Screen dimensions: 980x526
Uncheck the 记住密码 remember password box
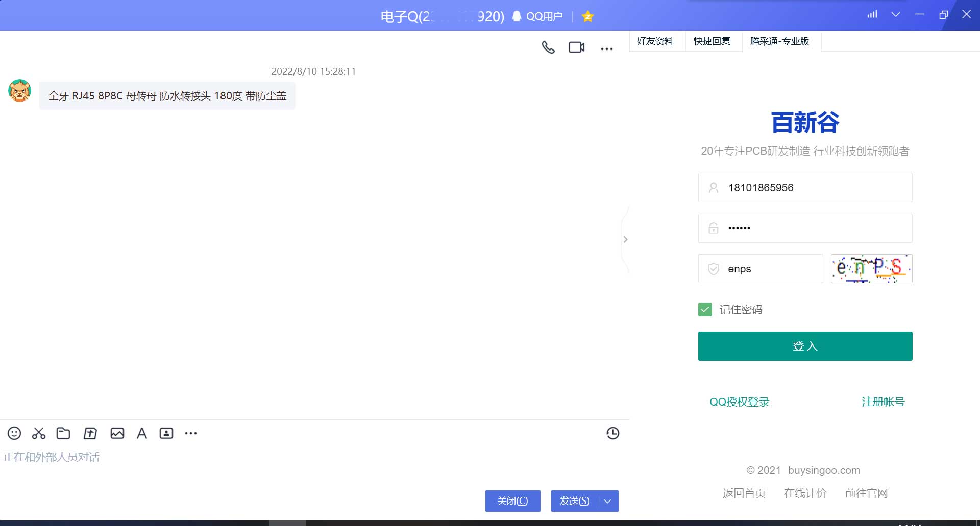click(704, 309)
